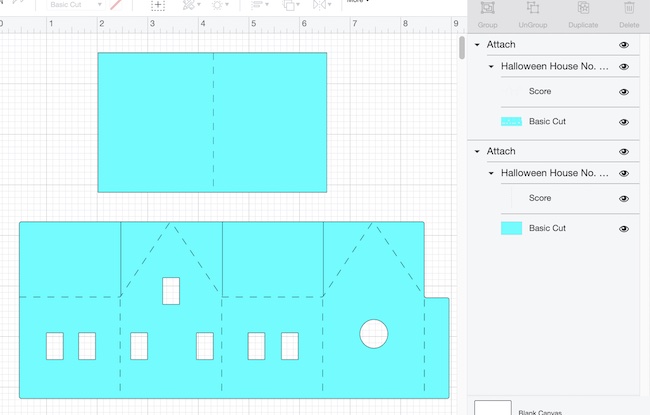Click the Select All icon in the toolbar
650x415 pixels.
point(158,5)
